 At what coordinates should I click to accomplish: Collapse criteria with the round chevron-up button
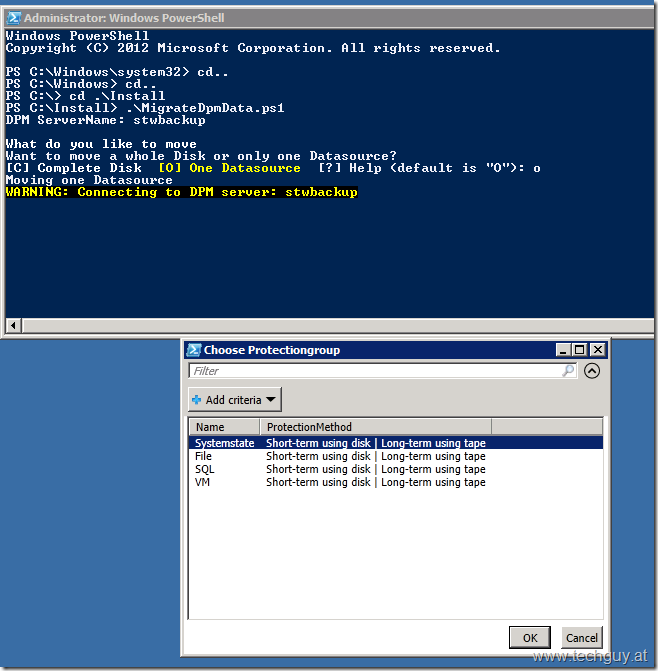592,371
